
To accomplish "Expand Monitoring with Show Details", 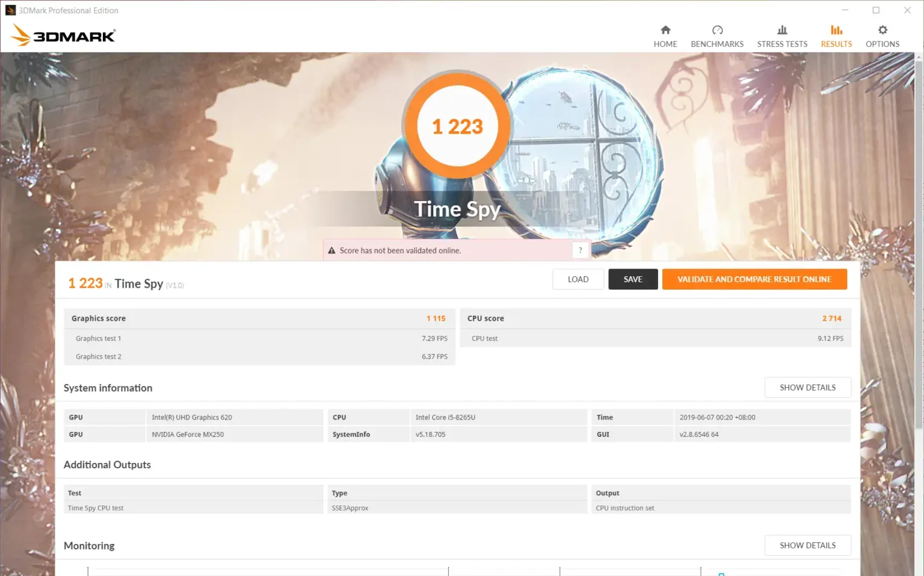I will 807,545.
